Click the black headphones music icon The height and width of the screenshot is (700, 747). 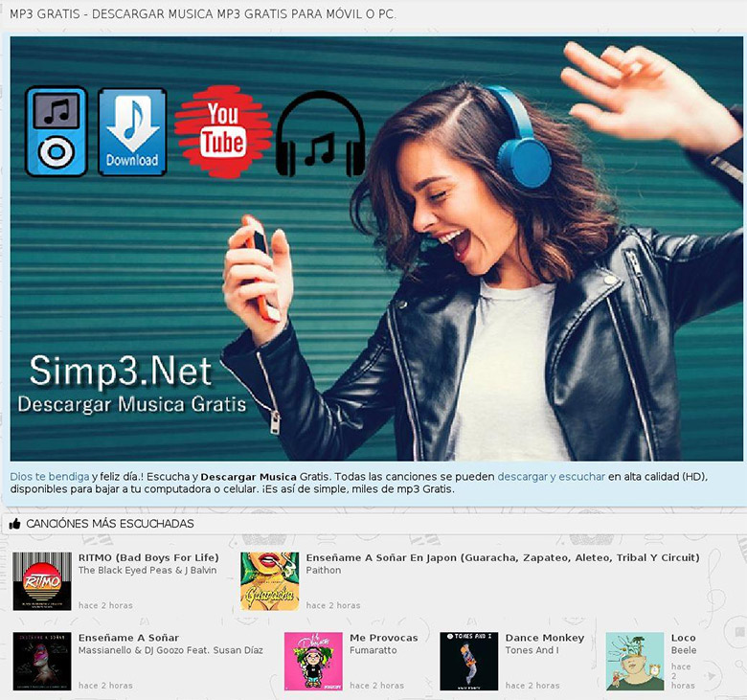pyautogui.click(x=320, y=134)
